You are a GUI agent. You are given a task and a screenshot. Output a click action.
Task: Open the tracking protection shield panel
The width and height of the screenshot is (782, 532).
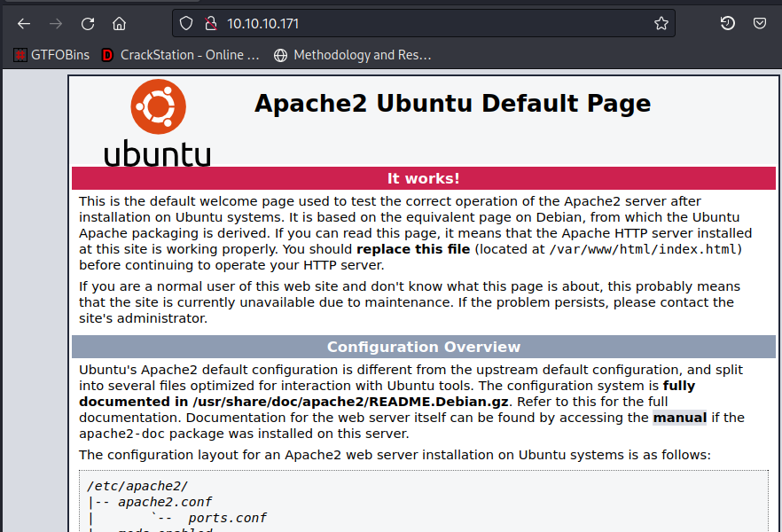(186, 23)
